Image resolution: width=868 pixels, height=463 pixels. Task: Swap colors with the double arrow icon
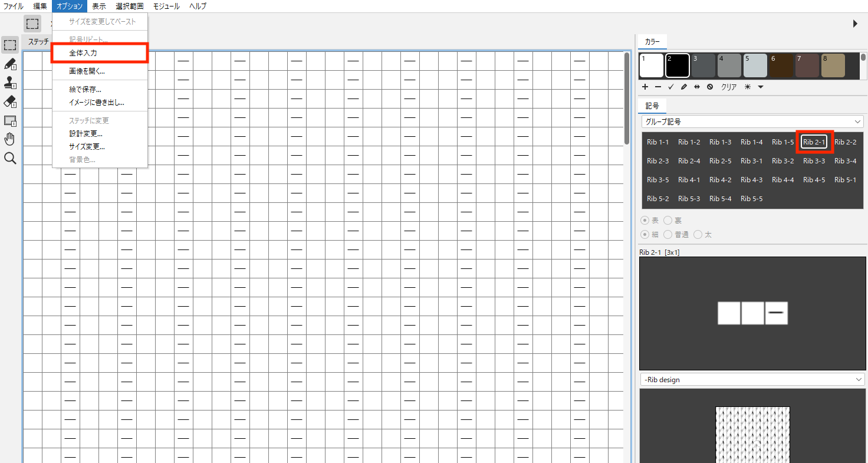pos(697,87)
